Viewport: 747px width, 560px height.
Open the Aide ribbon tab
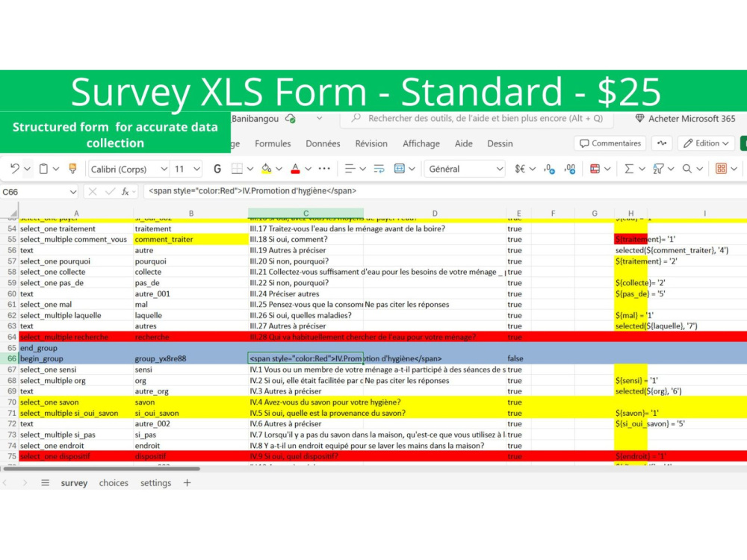point(464,143)
